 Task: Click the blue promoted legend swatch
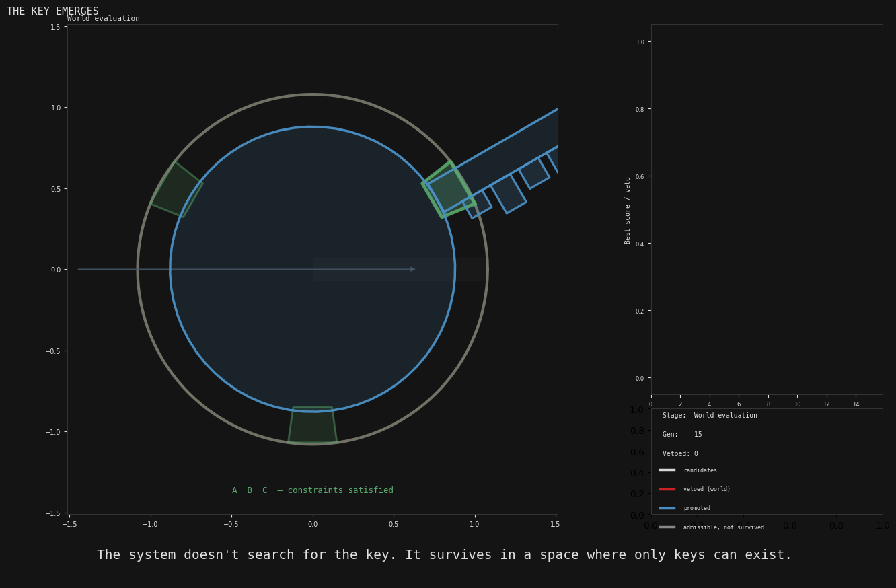(x=667, y=508)
